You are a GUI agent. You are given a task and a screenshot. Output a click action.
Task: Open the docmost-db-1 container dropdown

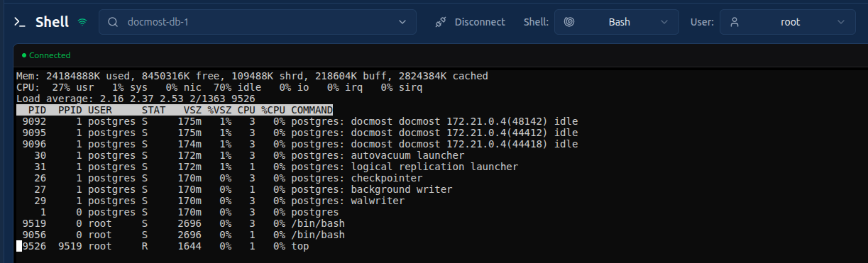coord(258,22)
